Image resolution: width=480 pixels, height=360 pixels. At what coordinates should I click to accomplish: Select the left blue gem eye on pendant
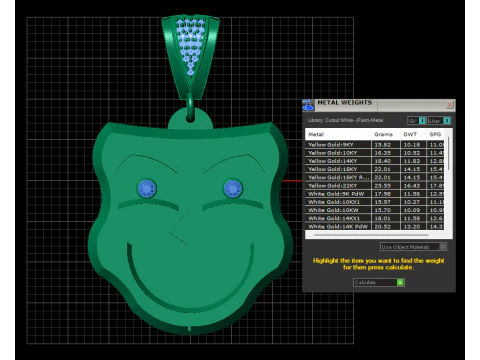pos(147,188)
